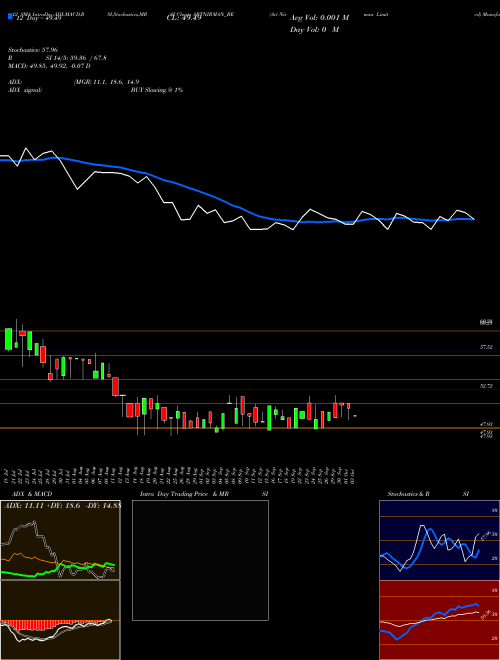Click the '(MGR) 11.1, 18.6, 14.9' ADX values
Viewport: 500px width, 660px height.
(106, 82)
